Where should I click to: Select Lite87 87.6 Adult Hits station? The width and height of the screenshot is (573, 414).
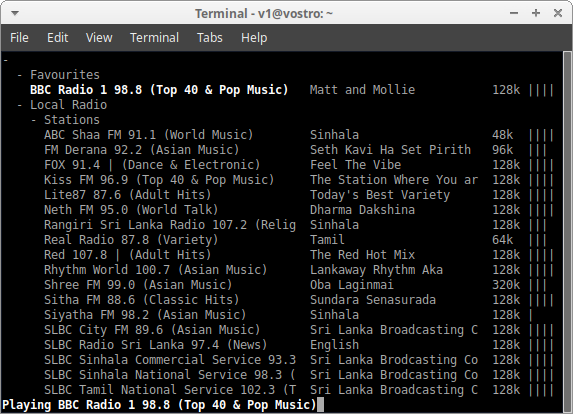click(x=128, y=195)
